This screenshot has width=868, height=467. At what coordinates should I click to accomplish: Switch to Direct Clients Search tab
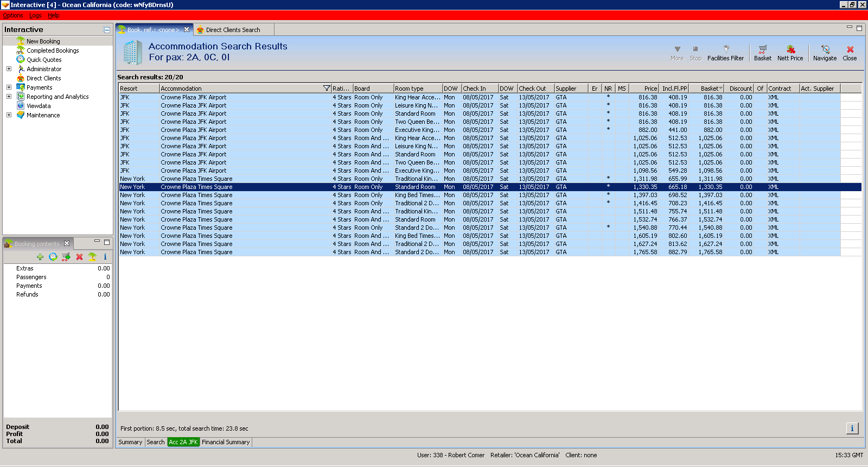233,30
